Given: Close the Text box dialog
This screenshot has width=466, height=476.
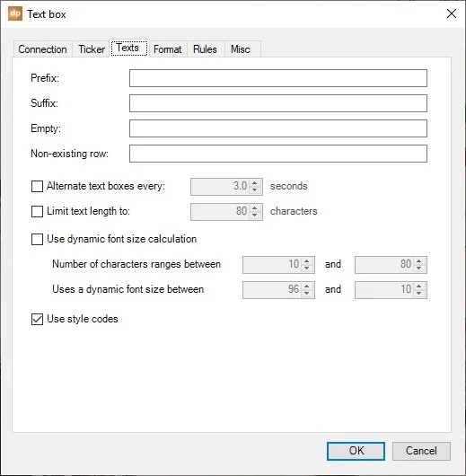Looking at the screenshot, I should 452,13.
